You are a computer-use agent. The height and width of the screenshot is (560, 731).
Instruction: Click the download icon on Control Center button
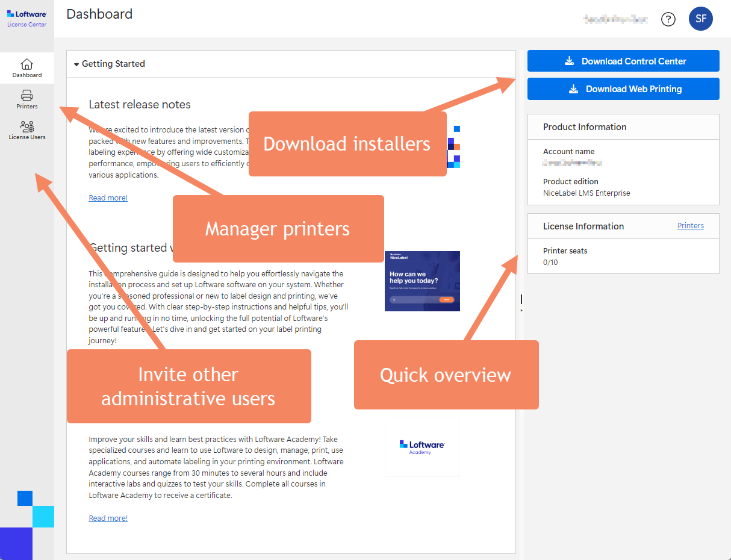click(569, 61)
